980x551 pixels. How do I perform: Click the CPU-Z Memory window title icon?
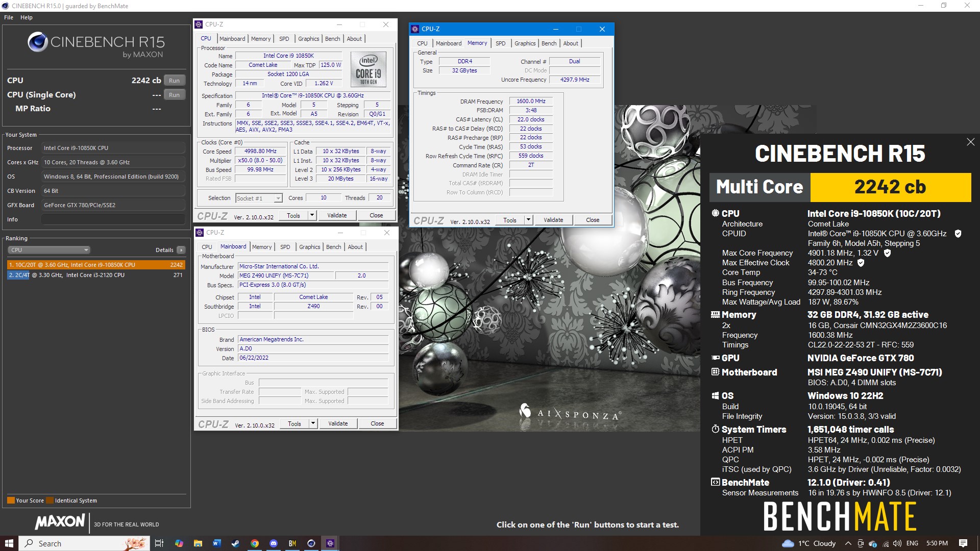(415, 29)
